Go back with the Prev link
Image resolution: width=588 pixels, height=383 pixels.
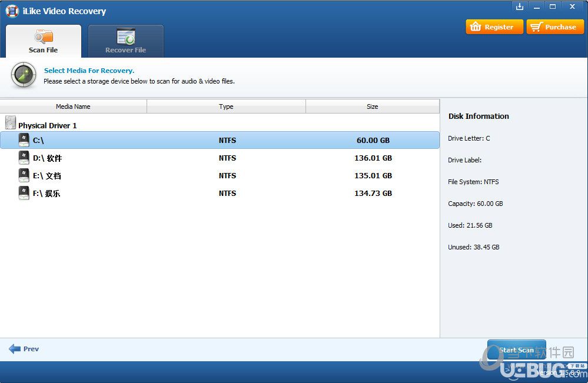point(31,349)
